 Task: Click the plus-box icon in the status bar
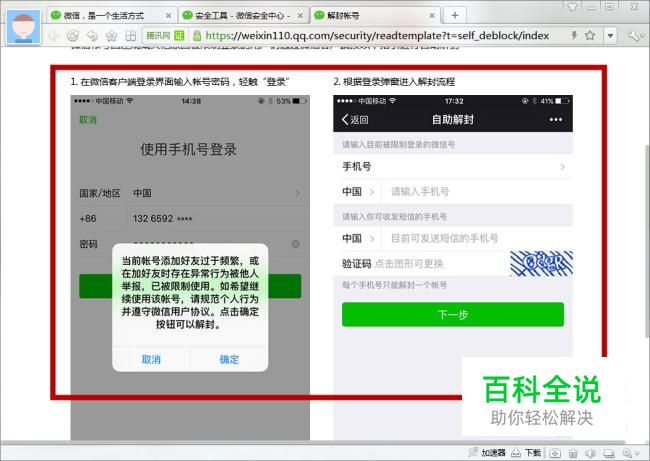coord(555,453)
